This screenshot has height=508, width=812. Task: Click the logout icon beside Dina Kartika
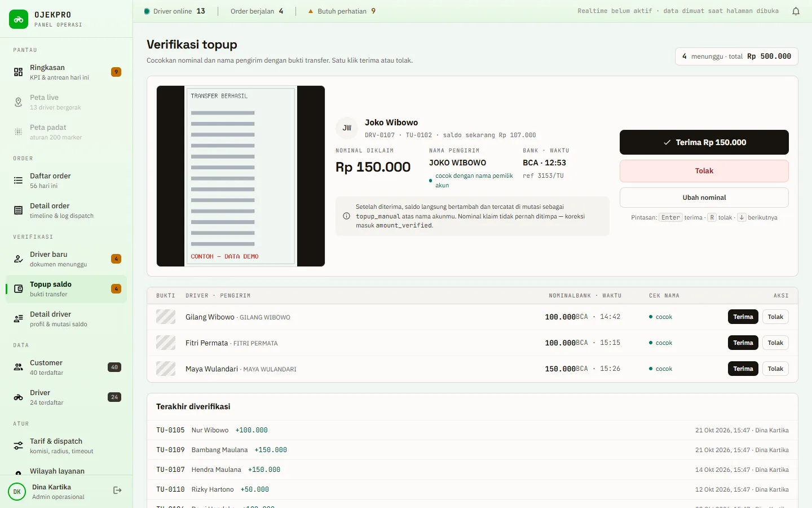(x=117, y=491)
